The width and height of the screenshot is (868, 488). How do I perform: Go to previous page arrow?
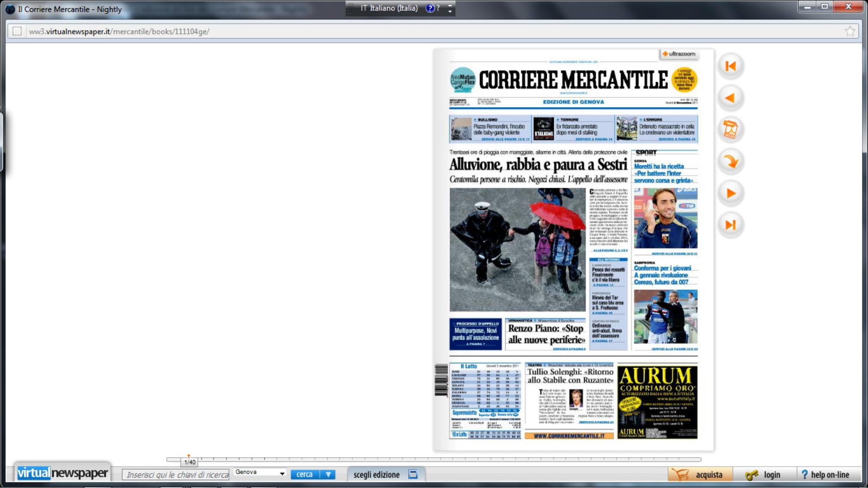pos(731,98)
